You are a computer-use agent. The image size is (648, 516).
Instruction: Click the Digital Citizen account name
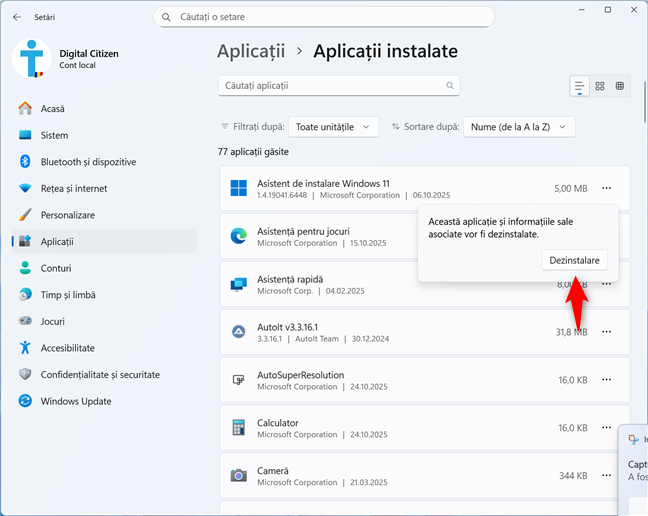(89, 53)
